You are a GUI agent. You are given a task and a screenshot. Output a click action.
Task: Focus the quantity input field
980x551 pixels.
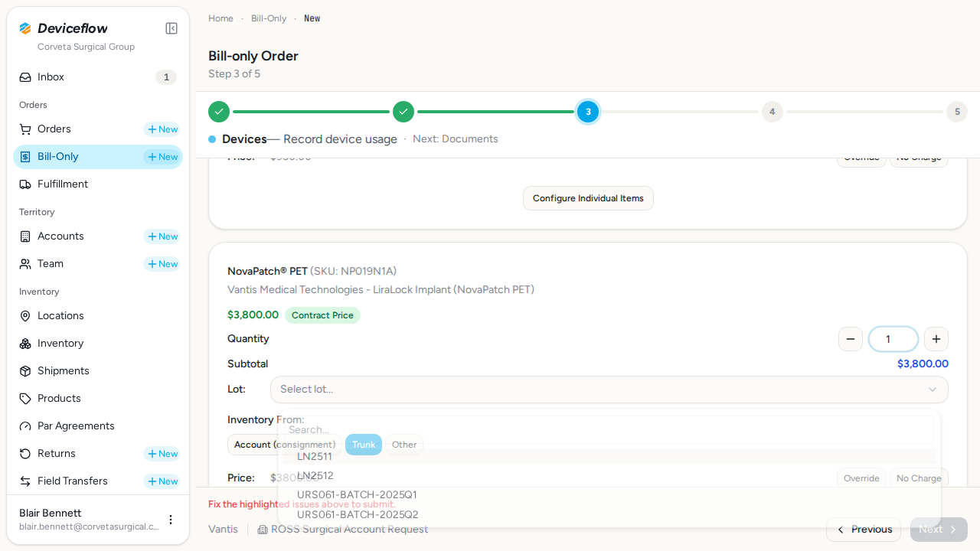pos(893,339)
